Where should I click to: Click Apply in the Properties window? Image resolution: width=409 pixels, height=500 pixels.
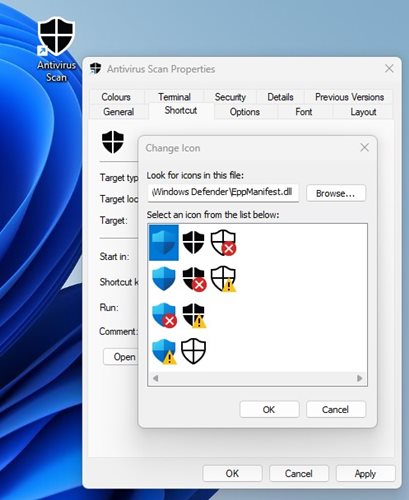tap(365, 474)
